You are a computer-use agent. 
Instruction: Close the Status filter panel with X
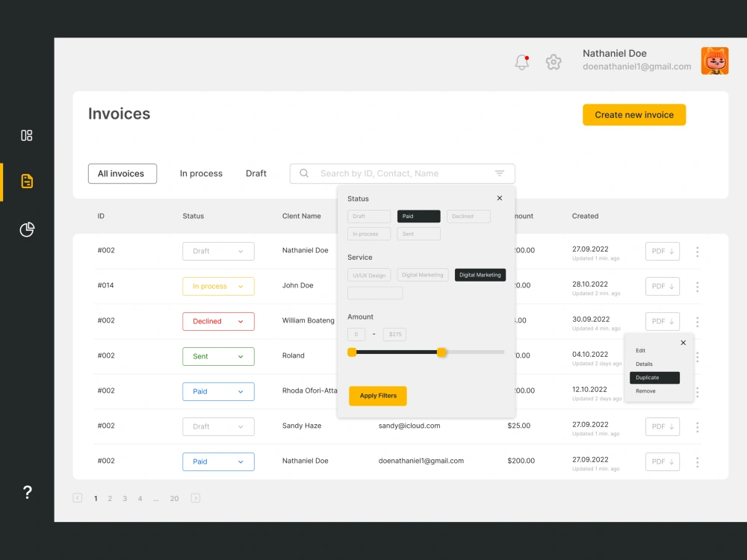500,198
